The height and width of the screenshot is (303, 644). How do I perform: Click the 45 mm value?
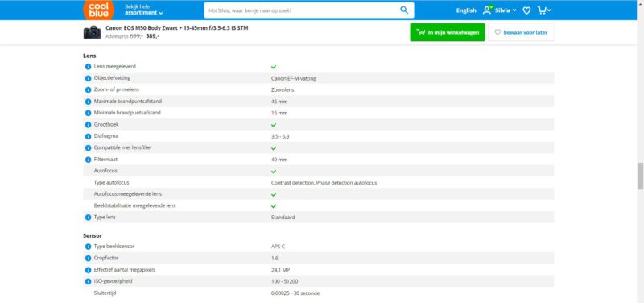pos(279,102)
